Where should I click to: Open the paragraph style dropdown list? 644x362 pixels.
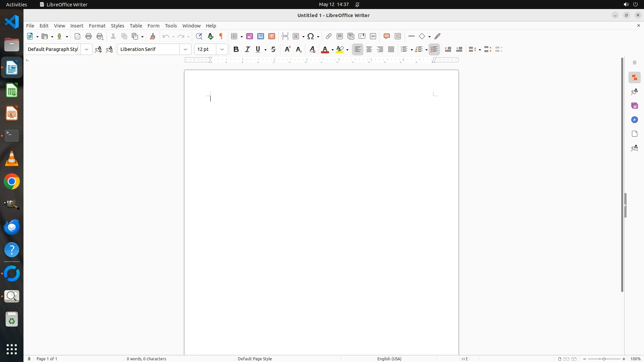coord(87,49)
